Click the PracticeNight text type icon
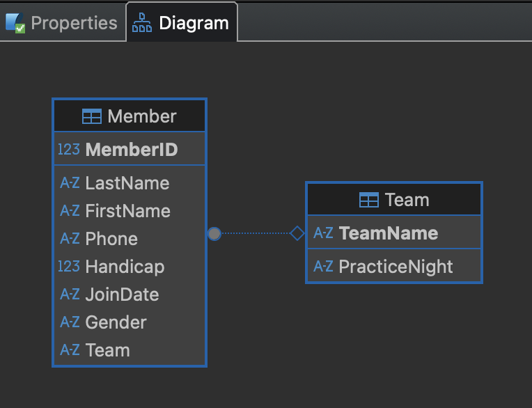532x408 pixels. click(x=323, y=266)
